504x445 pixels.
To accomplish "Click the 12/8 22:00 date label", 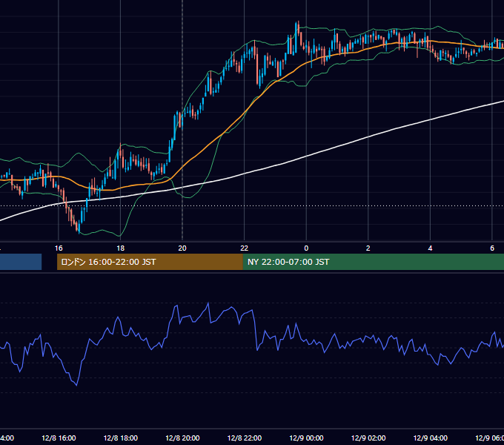I will tap(245, 438).
